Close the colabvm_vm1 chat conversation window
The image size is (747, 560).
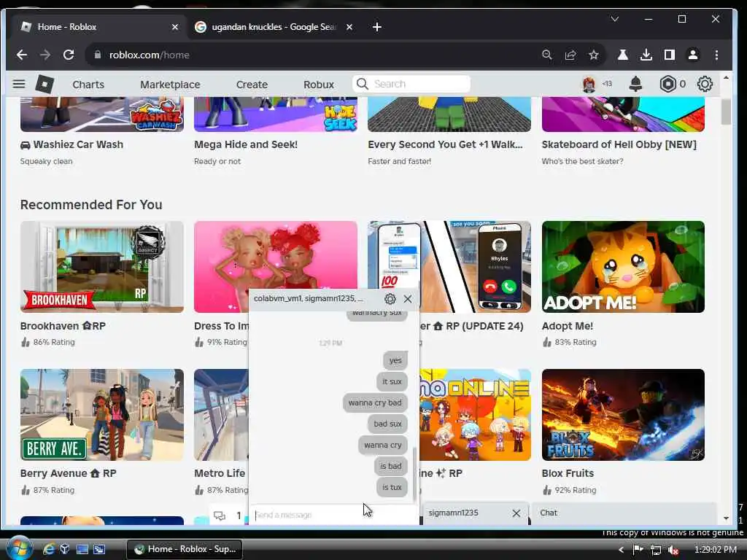(407, 299)
